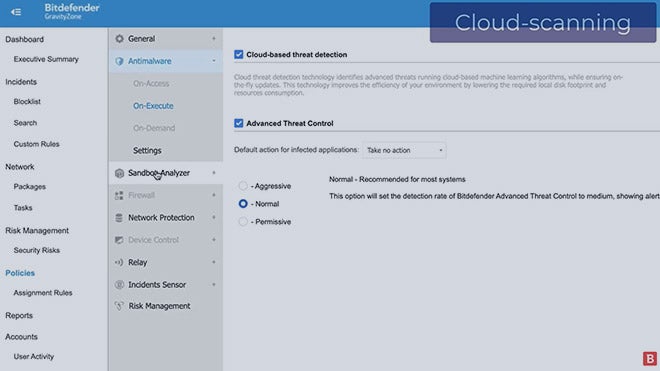
Task: Open the Relay section
Action: click(x=138, y=262)
